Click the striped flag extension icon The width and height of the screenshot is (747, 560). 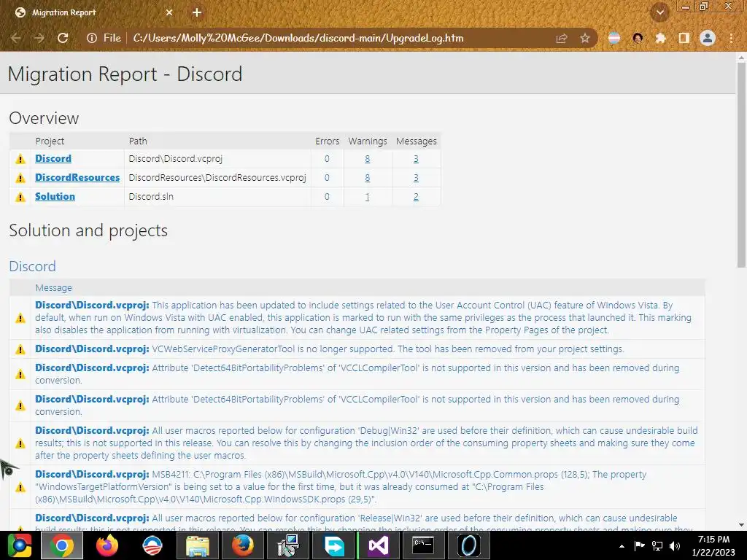click(614, 38)
